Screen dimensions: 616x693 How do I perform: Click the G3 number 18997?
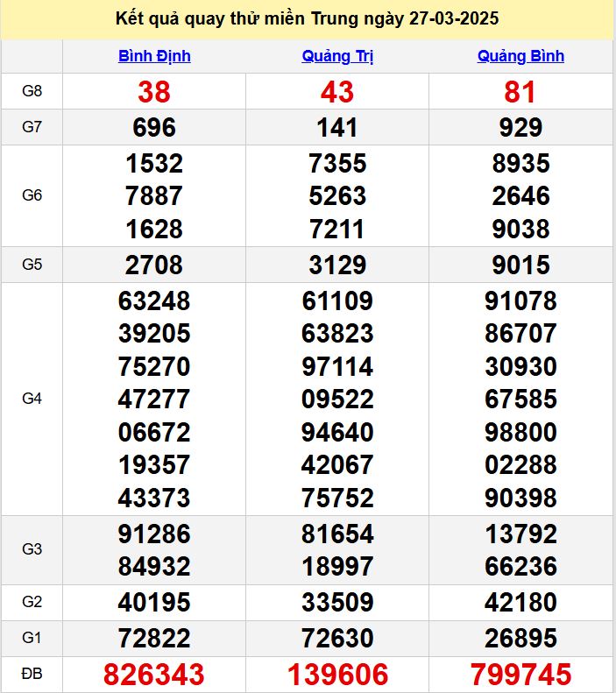pos(337,566)
